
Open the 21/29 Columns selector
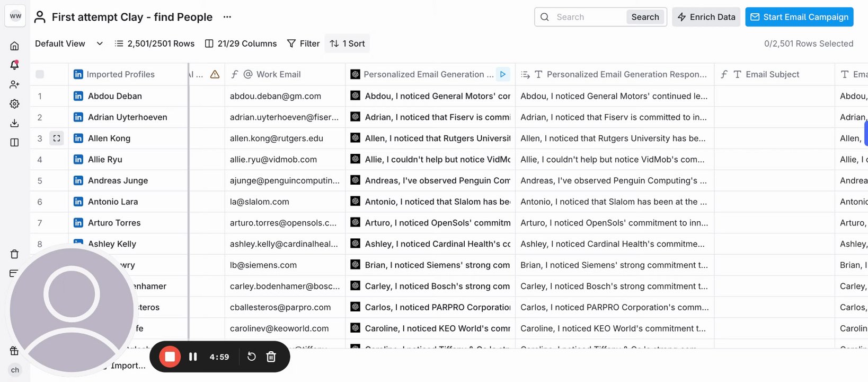(241, 44)
